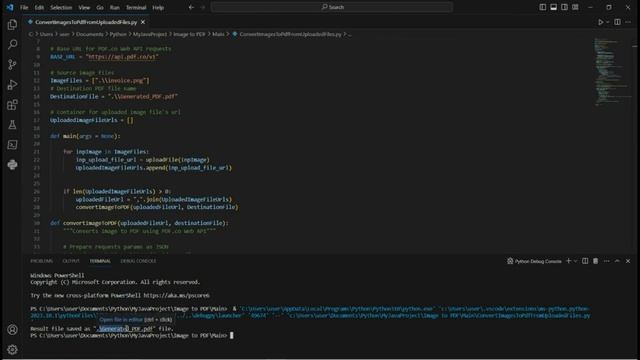Open the Help menu
The image size is (640, 360).
pos(158,7)
